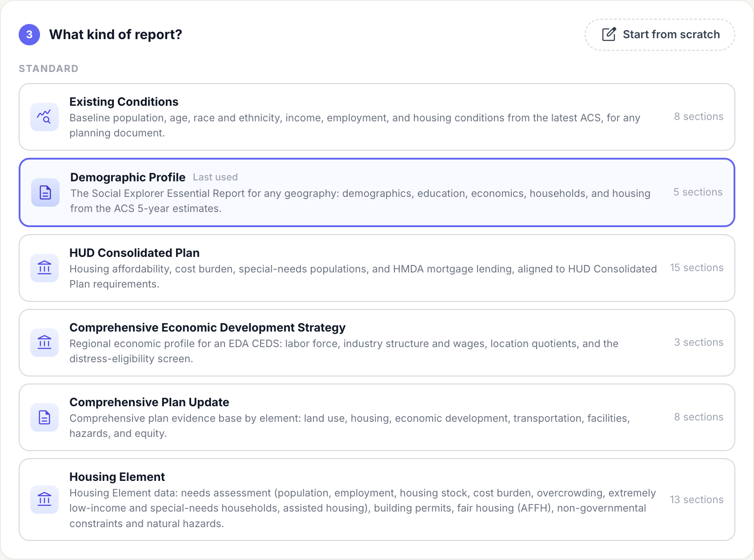The image size is (754, 560).
Task: Click the STANDARD section heading
Action: [x=48, y=68]
